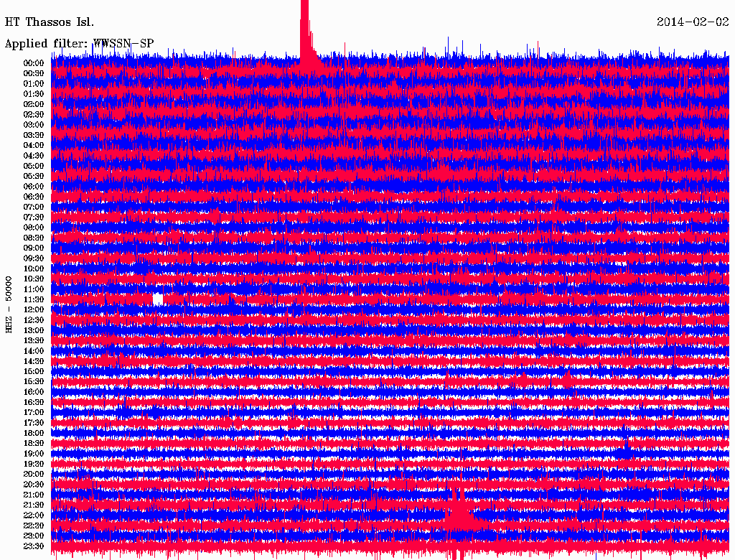Select the 14:30 time label
735x560 pixels.
(33, 361)
